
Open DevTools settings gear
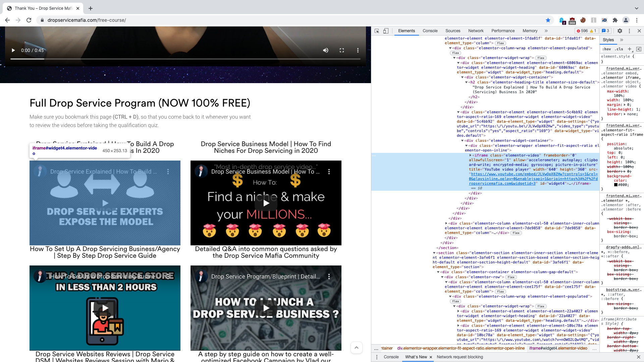click(620, 31)
